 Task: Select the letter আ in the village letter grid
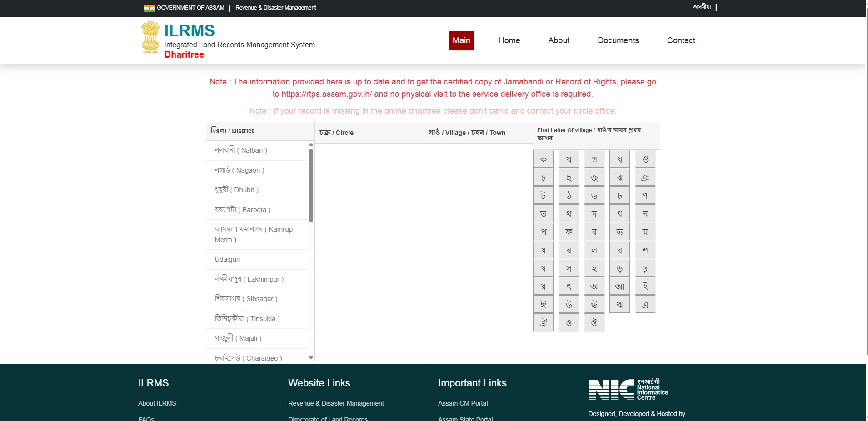[x=619, y=286]
